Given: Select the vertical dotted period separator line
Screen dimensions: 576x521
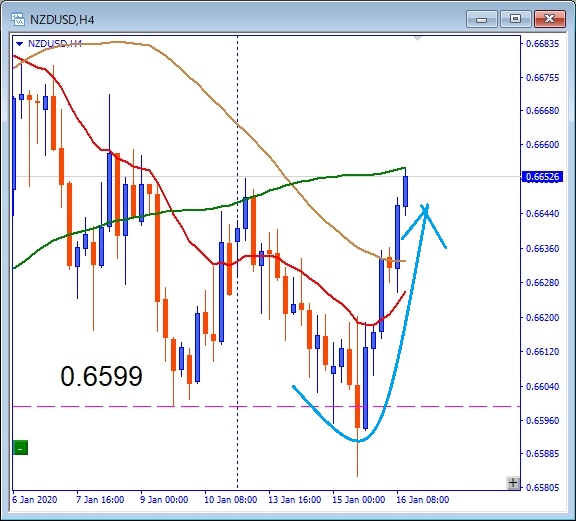Looking at the screenshot, I should (237, 263).
